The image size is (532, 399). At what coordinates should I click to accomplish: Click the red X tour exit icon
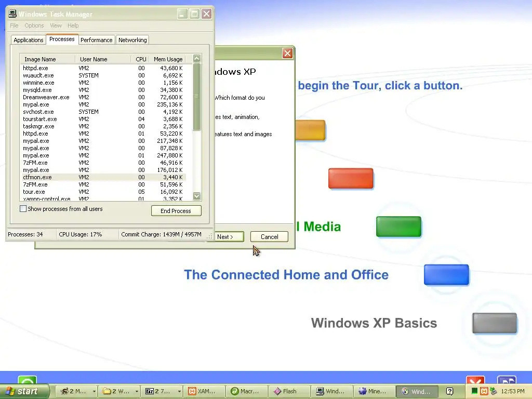coord(475,380)
